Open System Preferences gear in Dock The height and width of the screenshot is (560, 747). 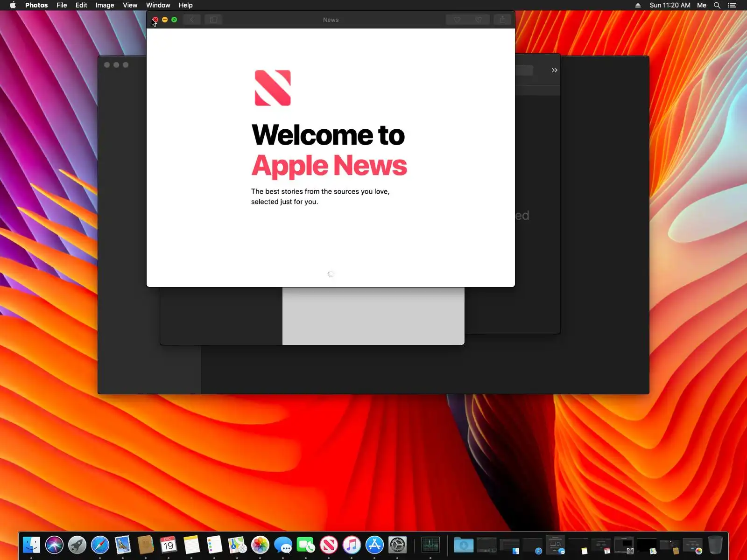coord(397,544)
